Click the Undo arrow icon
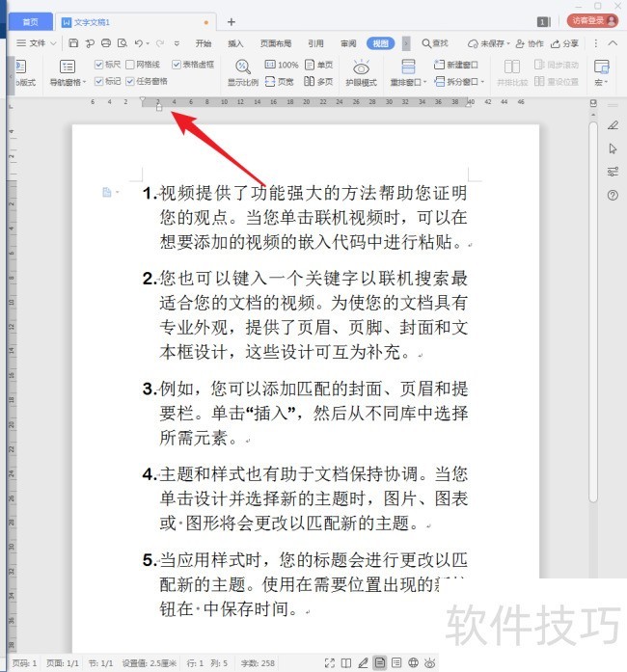627x672 pixels. coord(139,42)
